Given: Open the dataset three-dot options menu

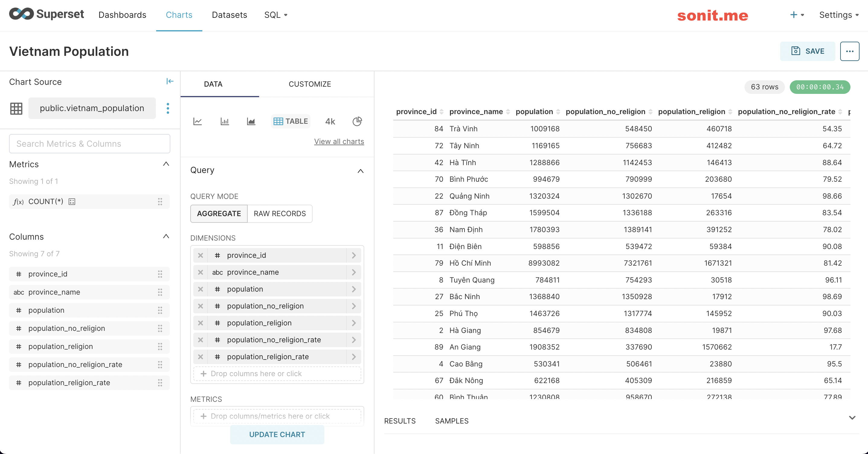Looking at the screenshot, I should 168,108.
